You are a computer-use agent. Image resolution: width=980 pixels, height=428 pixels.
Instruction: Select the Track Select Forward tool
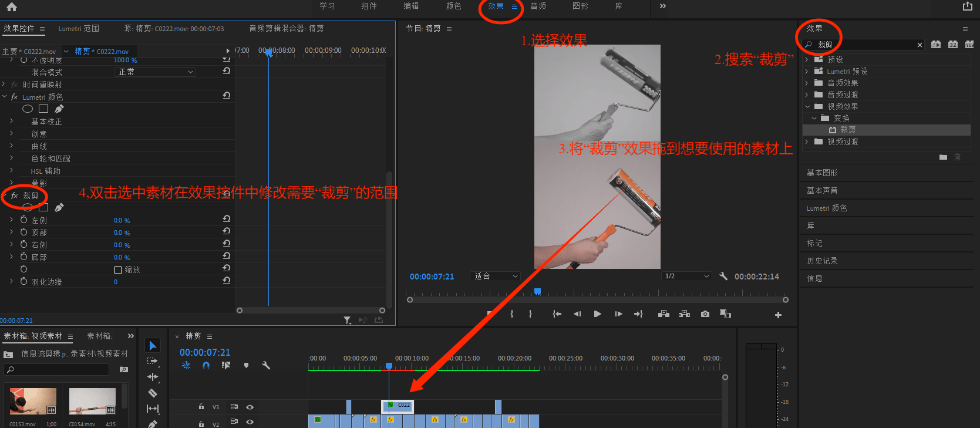point(153,361)
